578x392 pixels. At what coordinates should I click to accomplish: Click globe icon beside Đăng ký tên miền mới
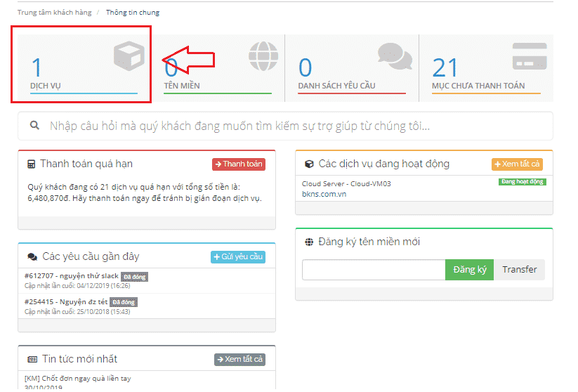[x=309, y=242]
